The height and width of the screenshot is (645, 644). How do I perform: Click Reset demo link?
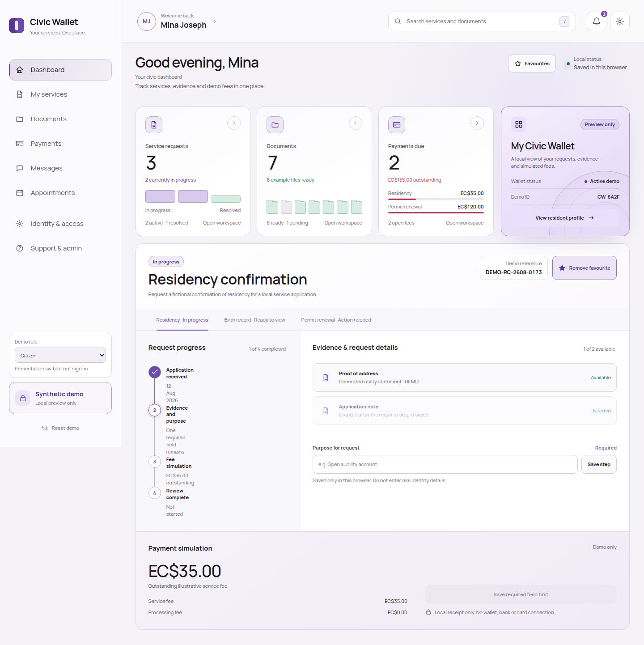coord(60,428)
